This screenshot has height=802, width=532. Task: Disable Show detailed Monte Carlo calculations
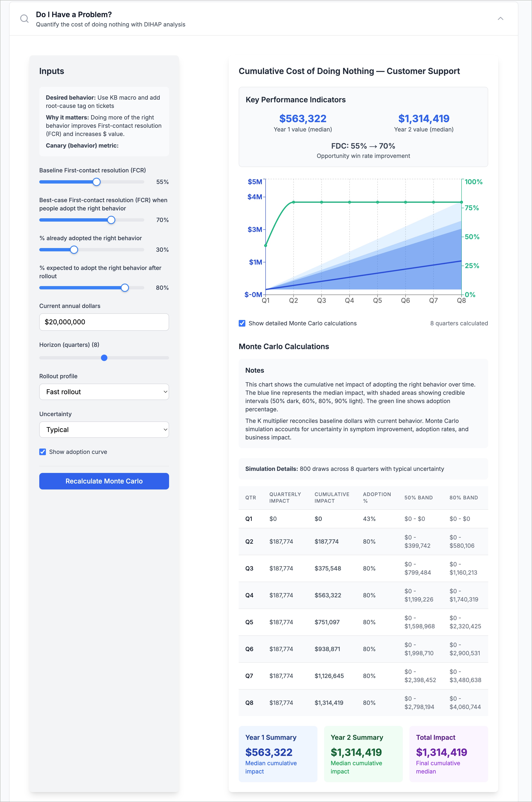point(242,323)
